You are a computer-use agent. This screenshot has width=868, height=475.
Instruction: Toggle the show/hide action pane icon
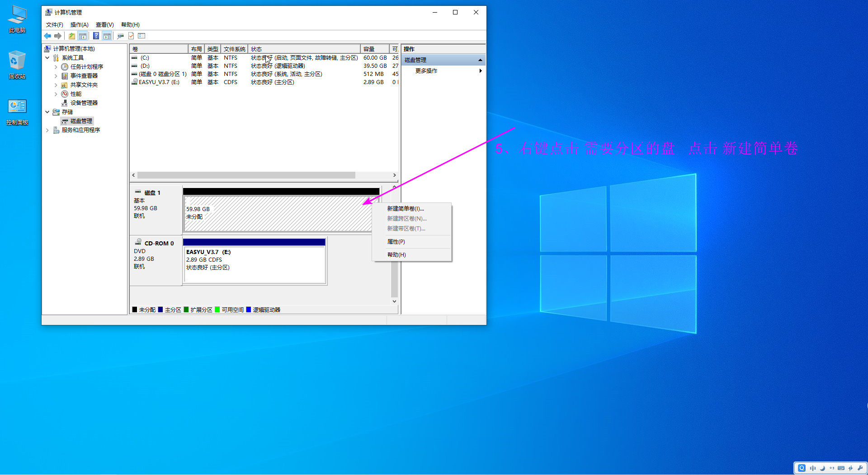pyautogui.click(x=107, y=36)
